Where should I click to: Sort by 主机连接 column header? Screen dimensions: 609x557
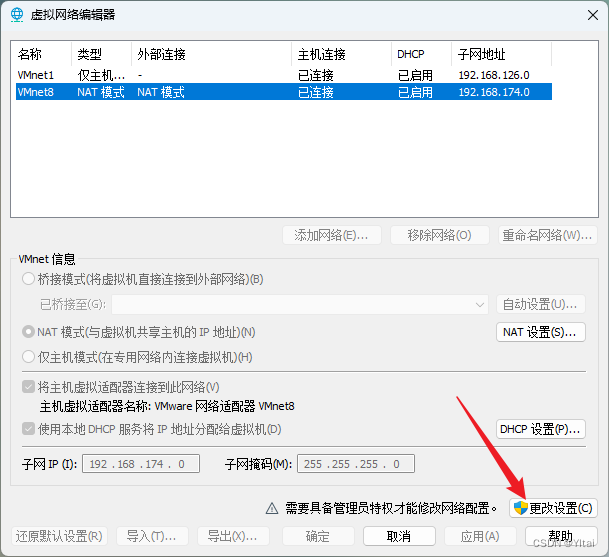[341, 54]
